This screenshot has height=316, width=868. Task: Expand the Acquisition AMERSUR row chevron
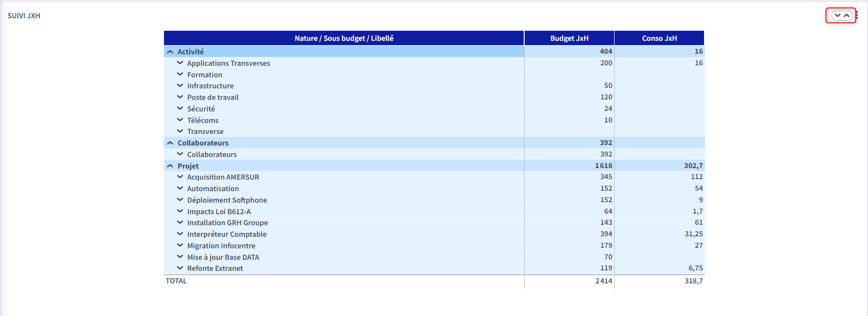click(x=180, y=177)
